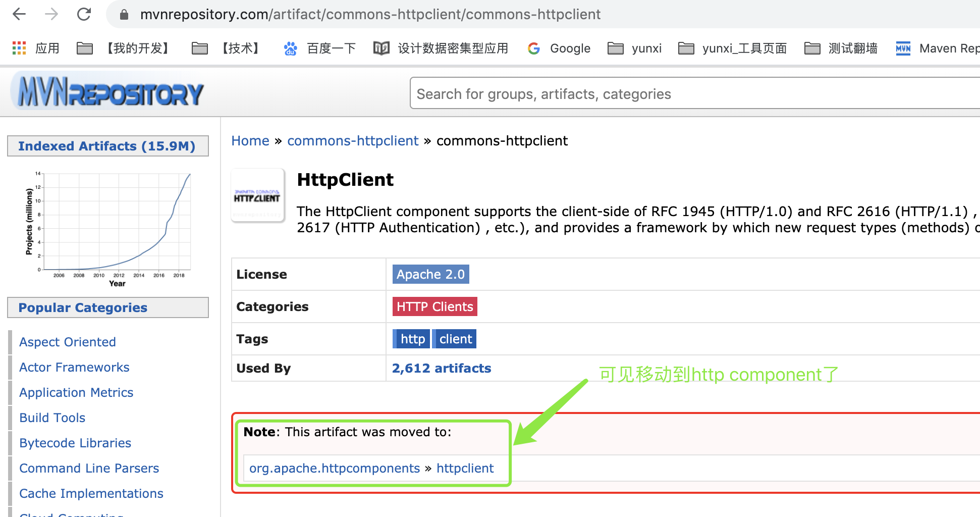Click the http tag
The image size is (980, 517).
point(412,339)
